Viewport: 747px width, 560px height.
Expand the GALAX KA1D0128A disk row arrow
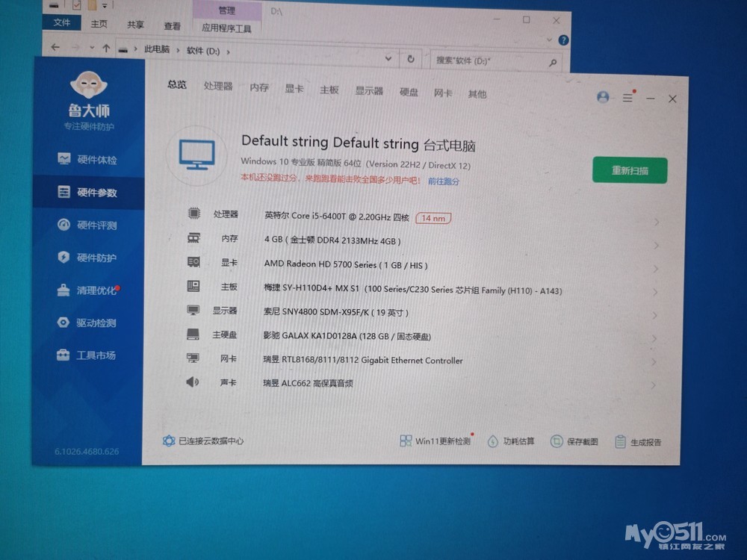click(654, 338)
